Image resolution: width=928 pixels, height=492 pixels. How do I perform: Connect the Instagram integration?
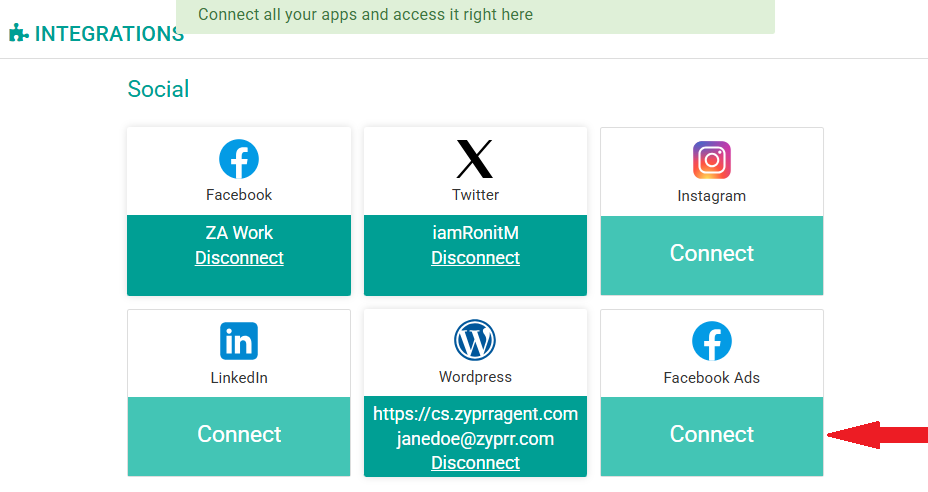click(711, 254)
